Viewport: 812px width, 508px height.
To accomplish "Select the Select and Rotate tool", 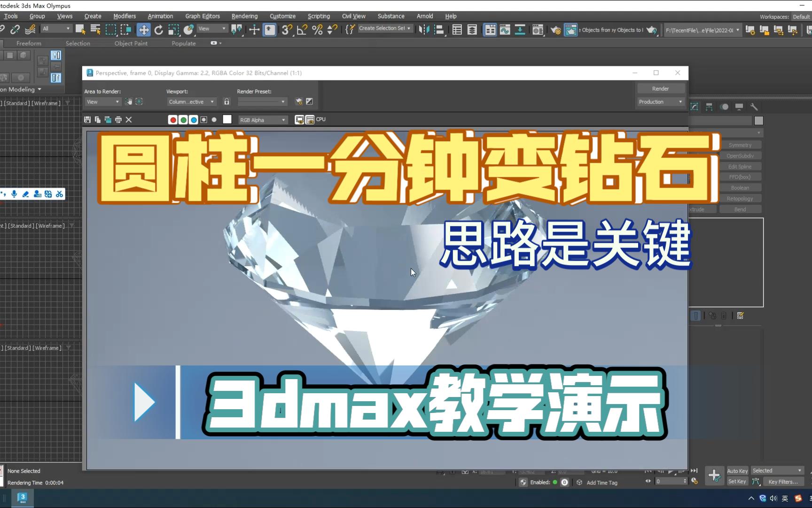I will pyautogui.click(x=159, y=30).
